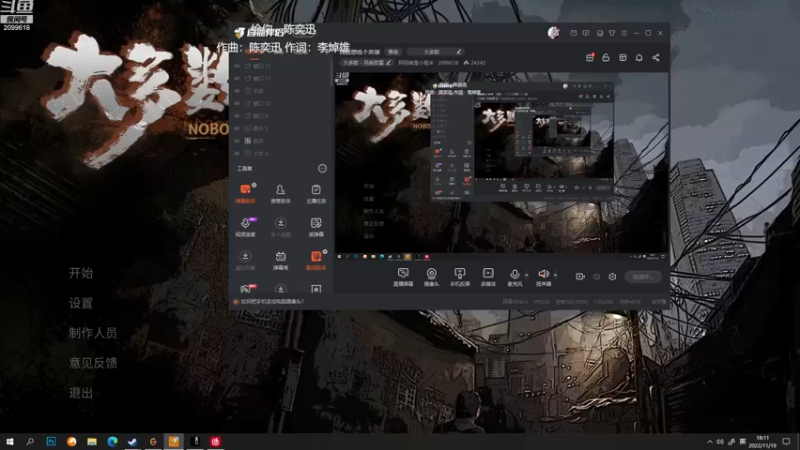Click 设置 in the game menu

pyautogui.click(x=81, y=303)
